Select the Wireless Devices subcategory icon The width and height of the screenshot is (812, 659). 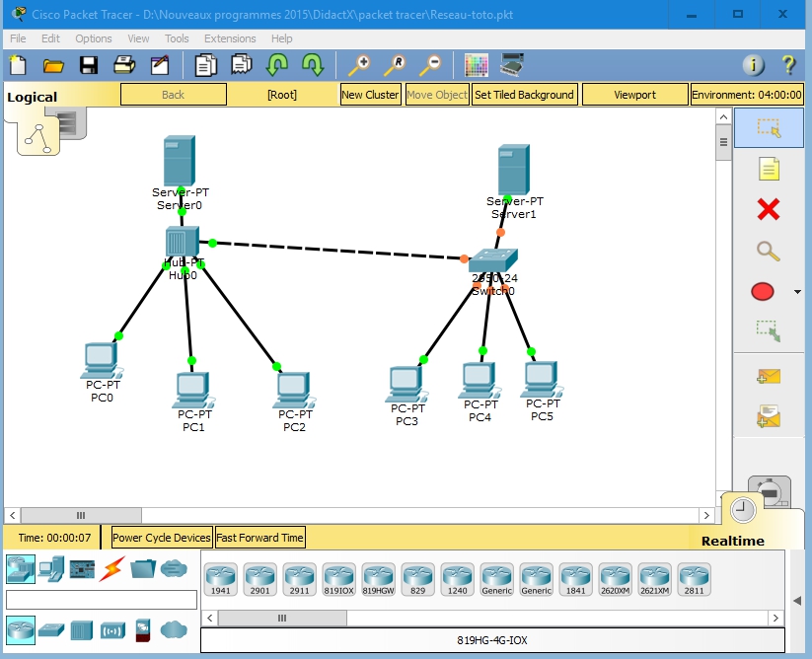pyautogui.click(x=112, y=630)
